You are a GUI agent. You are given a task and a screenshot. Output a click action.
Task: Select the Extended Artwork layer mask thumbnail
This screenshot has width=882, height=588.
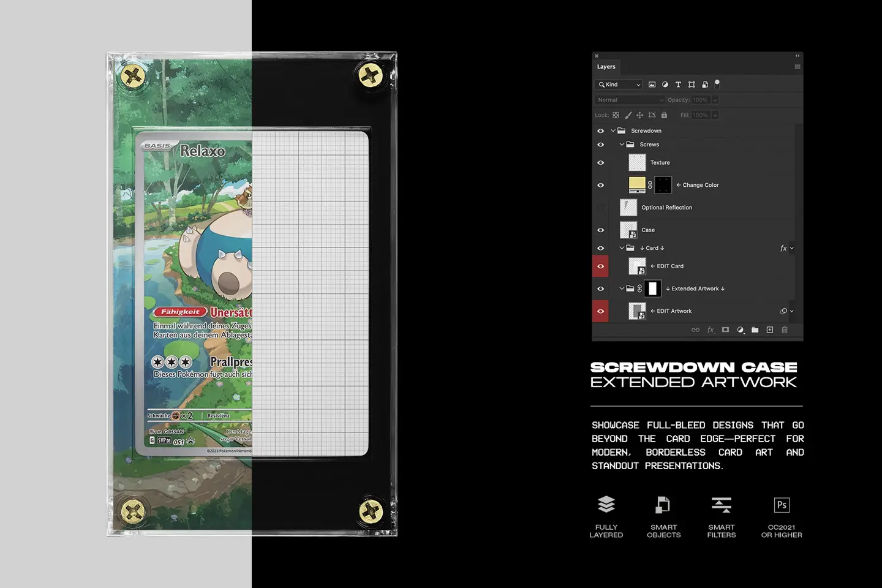pos(653,288)
